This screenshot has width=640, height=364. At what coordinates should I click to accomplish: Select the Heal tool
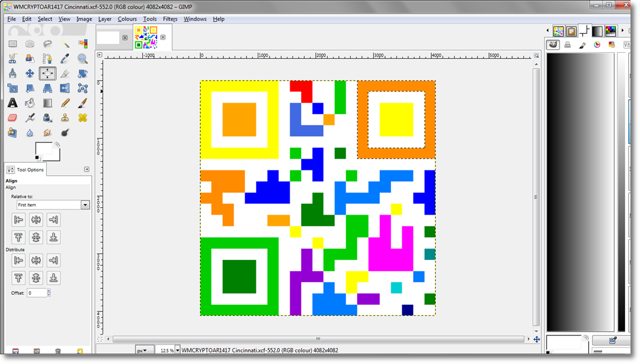(x=82, y=118)
